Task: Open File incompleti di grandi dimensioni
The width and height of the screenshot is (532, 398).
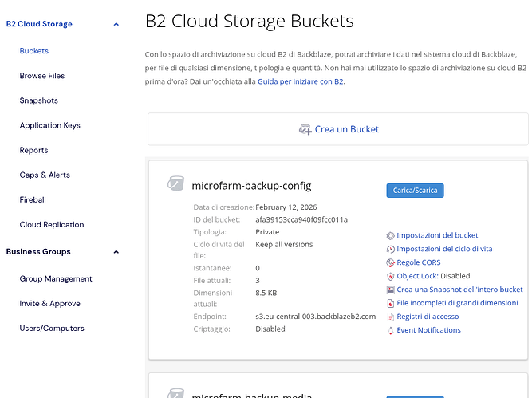Action: coord(457,303)
